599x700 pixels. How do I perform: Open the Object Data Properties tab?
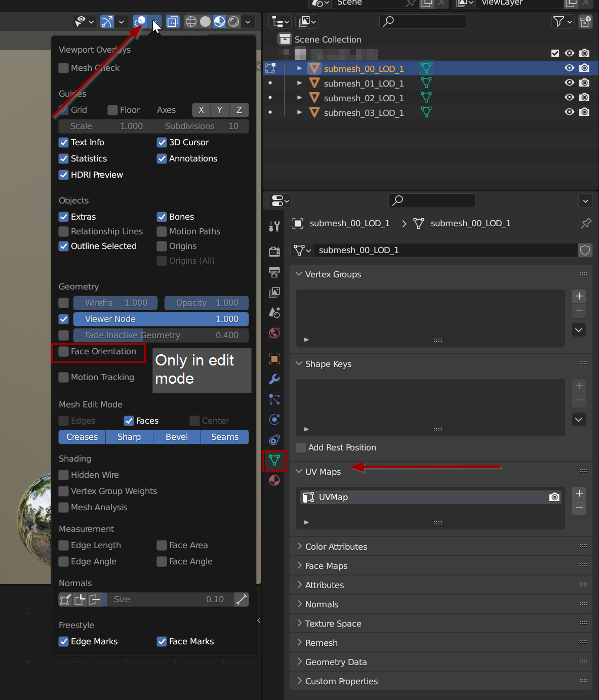pyautogui.click(x=274, y=460)
